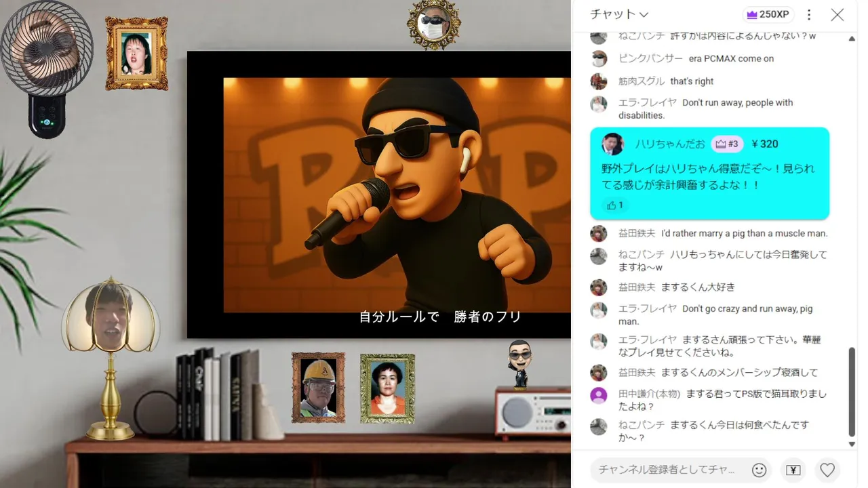The image size is (868, 488).
Task: Click the desk fan image
Action: (46, 68)
